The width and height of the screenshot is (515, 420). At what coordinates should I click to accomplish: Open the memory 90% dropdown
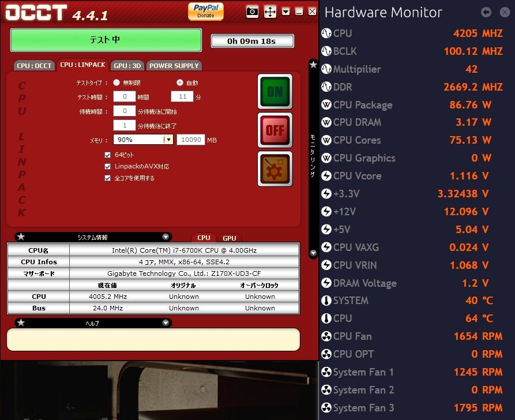[x=143, y=140]
